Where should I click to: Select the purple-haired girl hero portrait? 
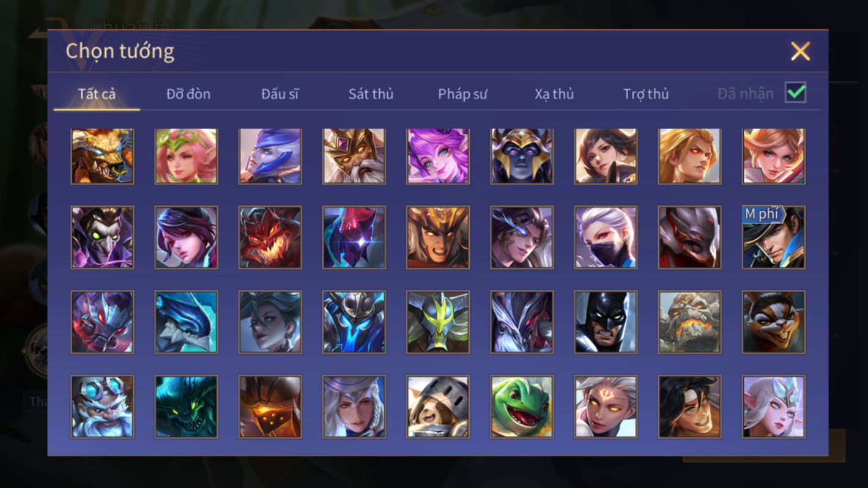pyautogui.click(x=438, y=156)
